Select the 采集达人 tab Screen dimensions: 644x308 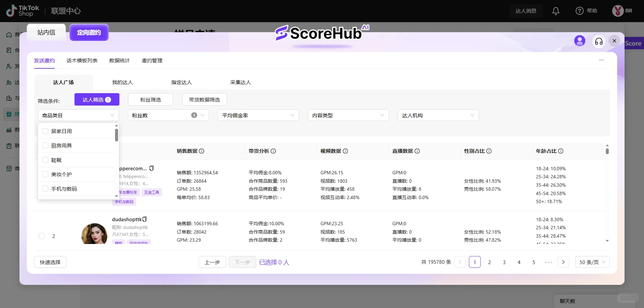[240, 82]
